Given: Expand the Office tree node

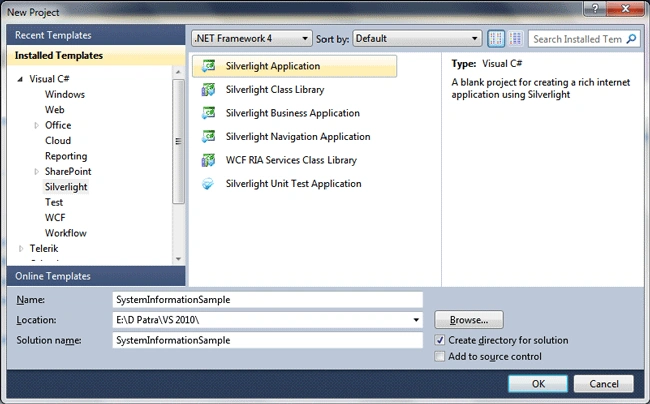Looking at the screenshot, I should (x=36, y=125).
